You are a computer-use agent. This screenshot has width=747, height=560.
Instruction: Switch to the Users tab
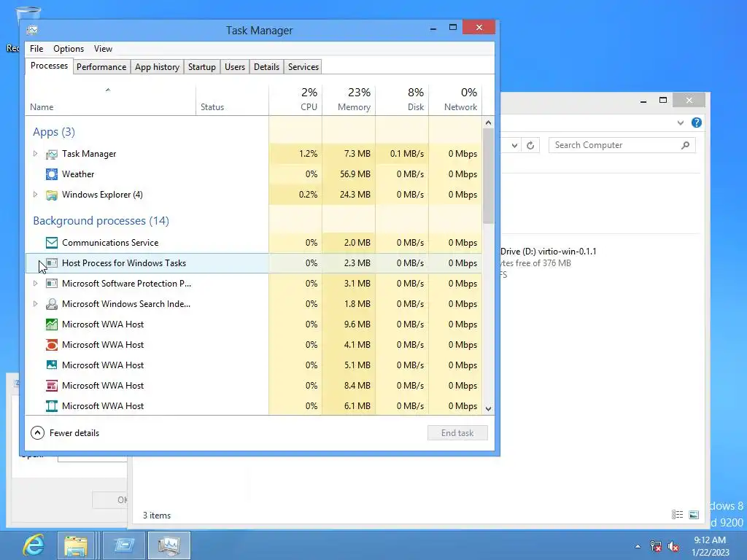(x=235, y=67)
